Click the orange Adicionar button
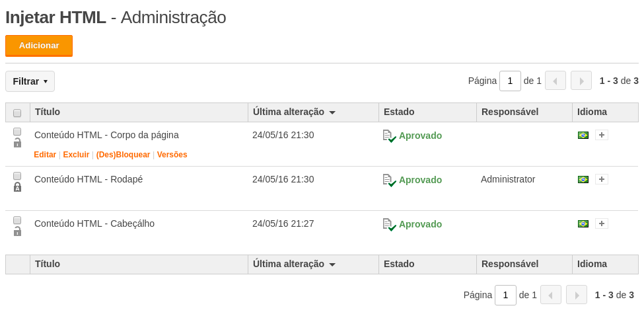This screenshot has height=322, width=644. (x=39, y=46)
